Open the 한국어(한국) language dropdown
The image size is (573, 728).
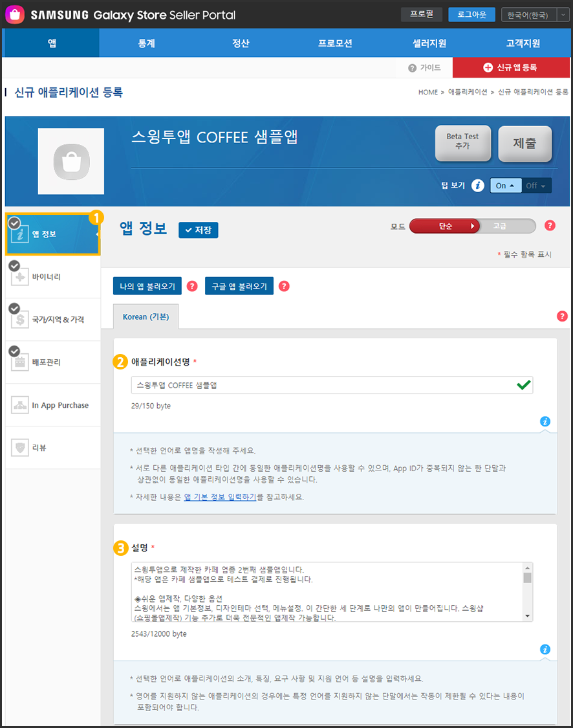534,15
